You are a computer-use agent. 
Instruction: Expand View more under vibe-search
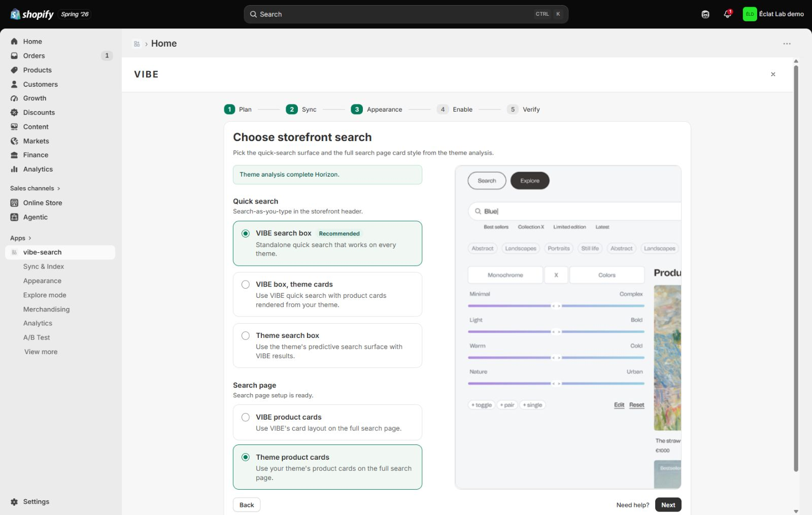41,352
